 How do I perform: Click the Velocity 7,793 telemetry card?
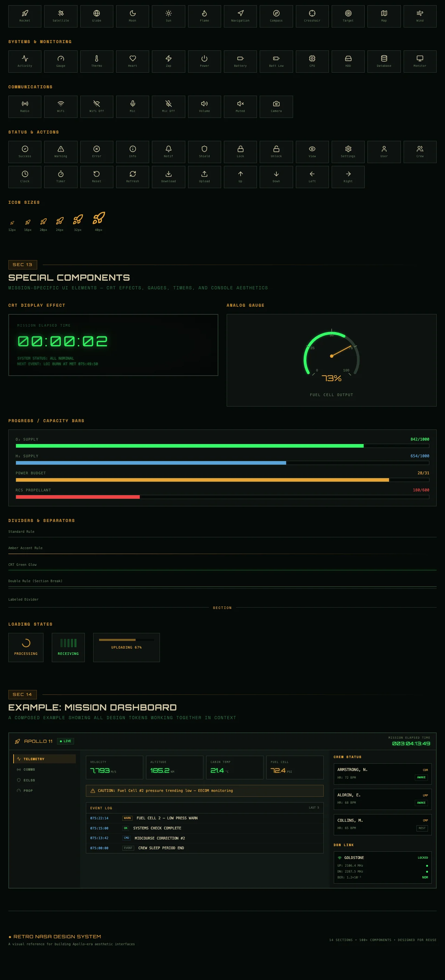[114, 767]
